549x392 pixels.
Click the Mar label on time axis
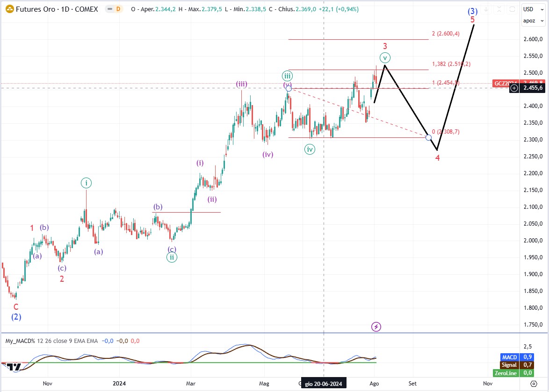[x=191, y=384]
